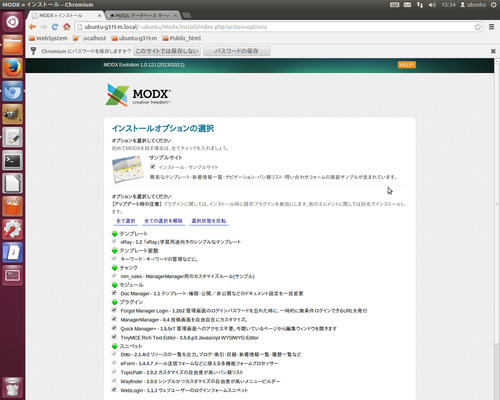Open the Chromium hamburger menu
The height and width of the screenshot is (400, 500).
pos(492,27)
